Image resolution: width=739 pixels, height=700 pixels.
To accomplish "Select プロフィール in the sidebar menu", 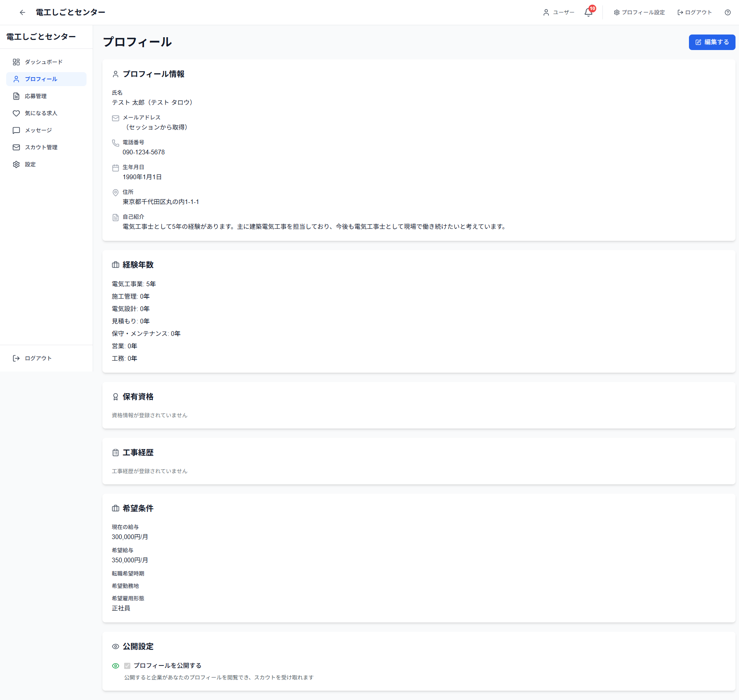I will pos(40,79).
